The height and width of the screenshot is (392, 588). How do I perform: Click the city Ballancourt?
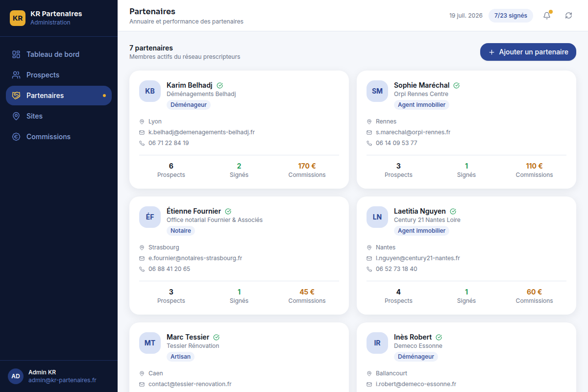392,373
